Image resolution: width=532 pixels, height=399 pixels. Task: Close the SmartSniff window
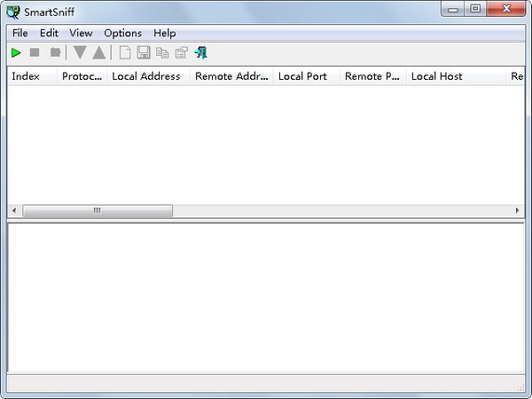tap(506, 9)
